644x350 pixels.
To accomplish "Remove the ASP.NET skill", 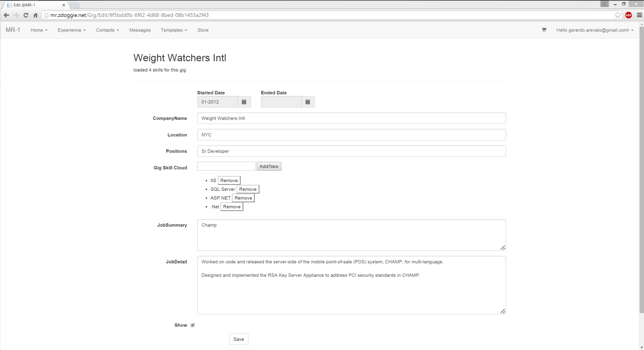I will click(x=243, y=198).
